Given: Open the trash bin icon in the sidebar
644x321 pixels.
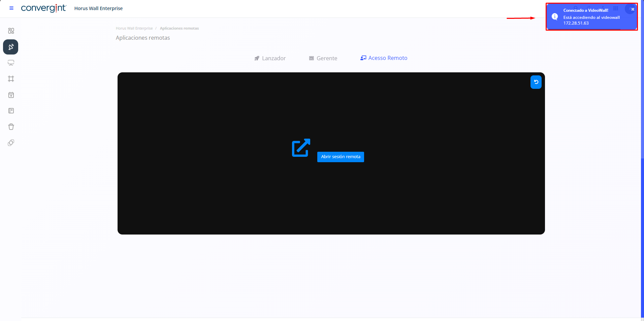Looking at the screenshot, I should tap(11, 127).
